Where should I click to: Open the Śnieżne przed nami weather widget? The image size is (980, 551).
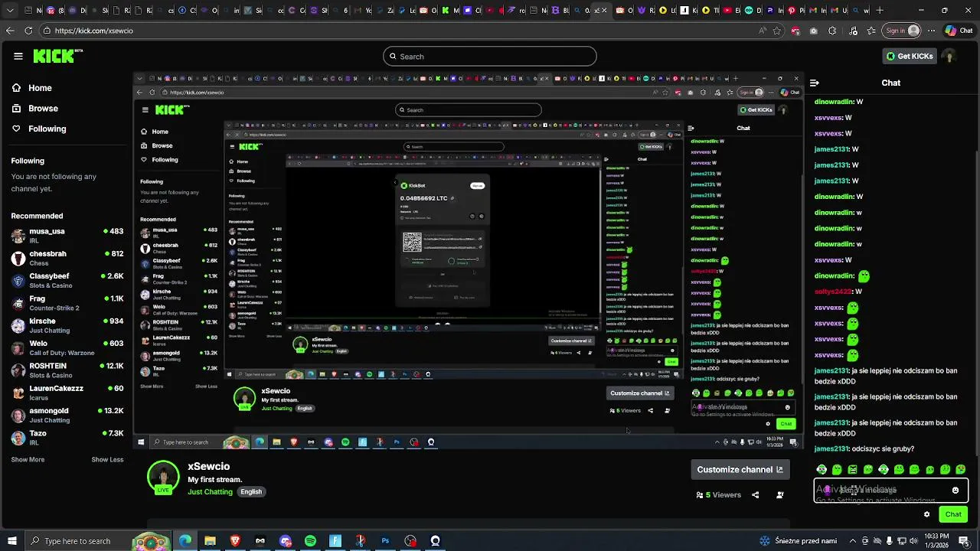[x=799, y=541]
